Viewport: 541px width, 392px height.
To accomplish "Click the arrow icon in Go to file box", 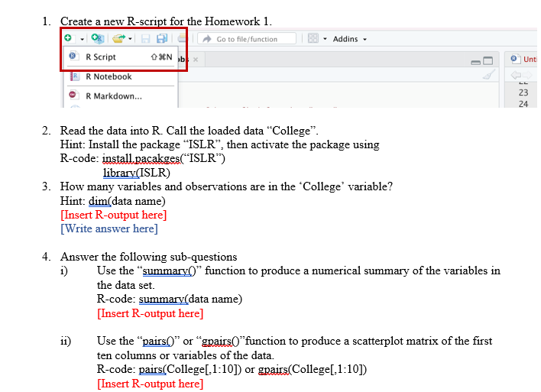I will click(x=207, y=39).
